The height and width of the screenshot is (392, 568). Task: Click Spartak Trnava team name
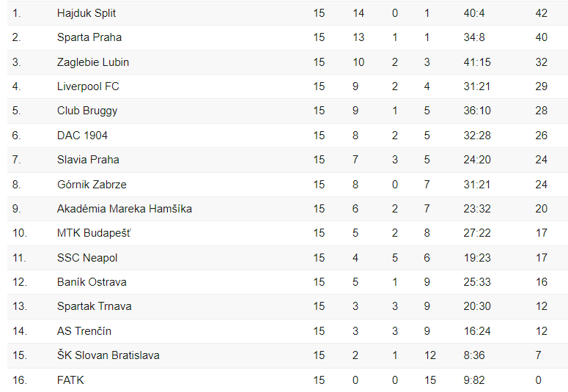pyautogui.click(x=95, y=306)
